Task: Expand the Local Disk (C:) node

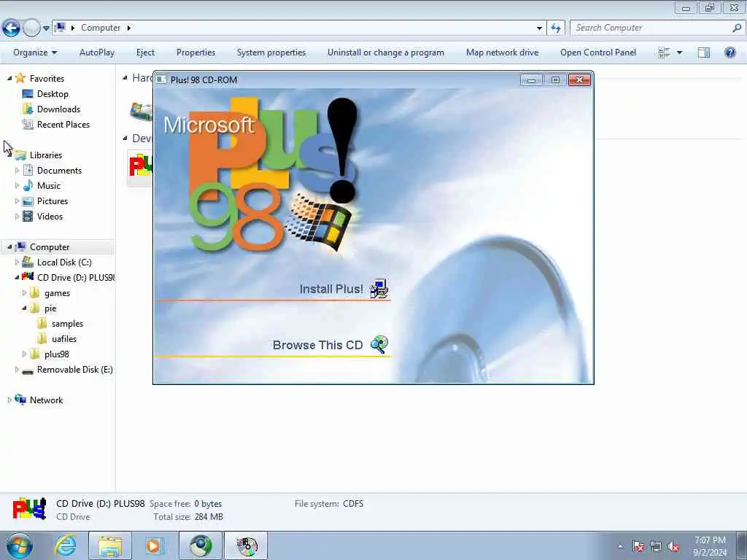Action: pos(18,262)
